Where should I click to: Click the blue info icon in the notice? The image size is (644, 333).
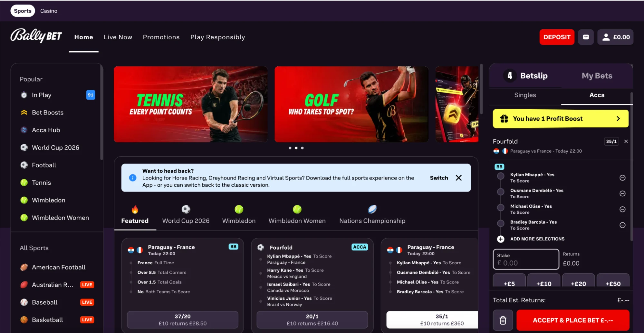(x=132, y=178)
